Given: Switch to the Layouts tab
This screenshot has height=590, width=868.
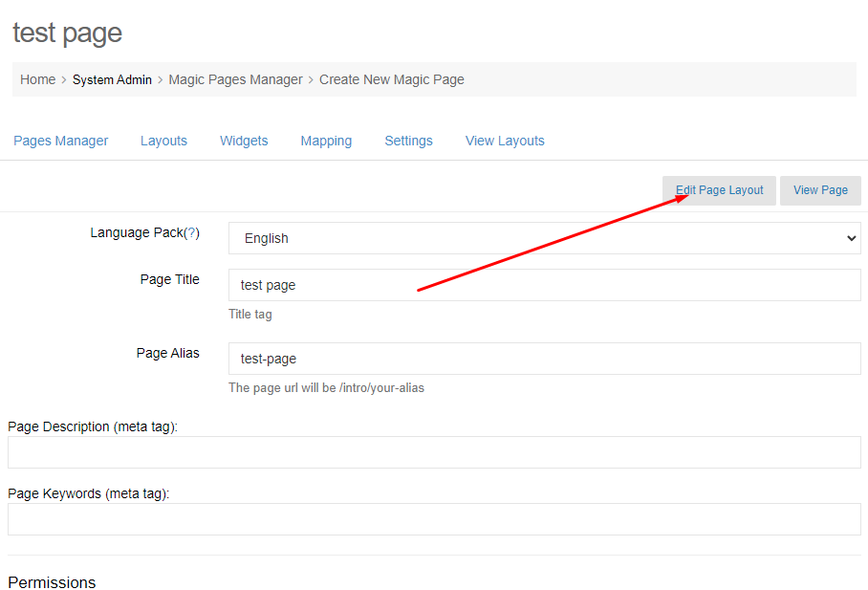Looking at the screenshot, I should (163, 141).
